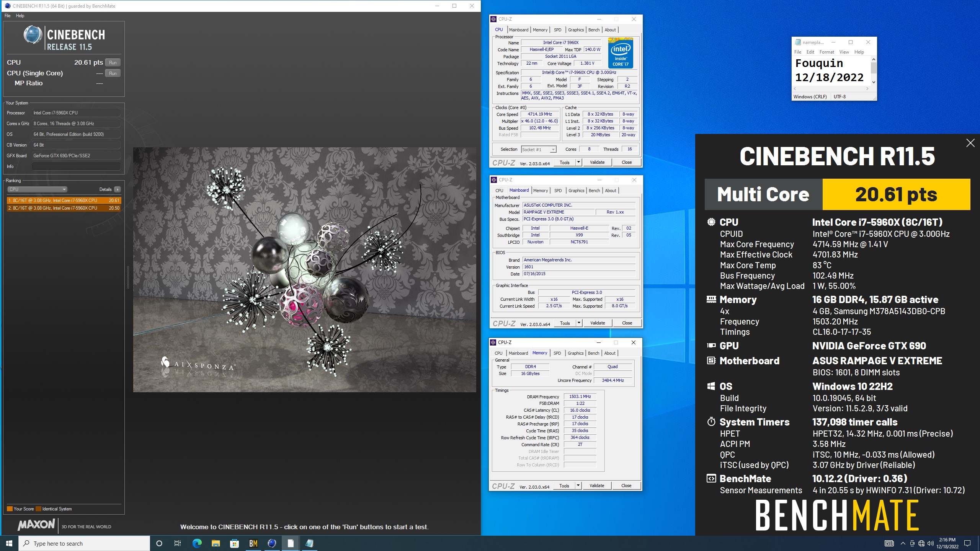The image size is (980, 551).
Task: Launch Microsoft Edge from taskbar
Action: tap(197, 543)
